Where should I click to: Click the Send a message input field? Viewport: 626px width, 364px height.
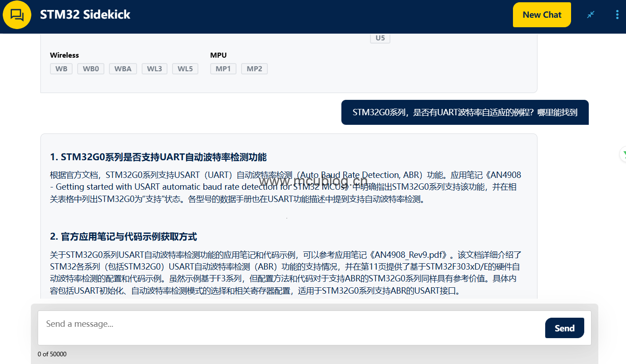coord(291,324)
